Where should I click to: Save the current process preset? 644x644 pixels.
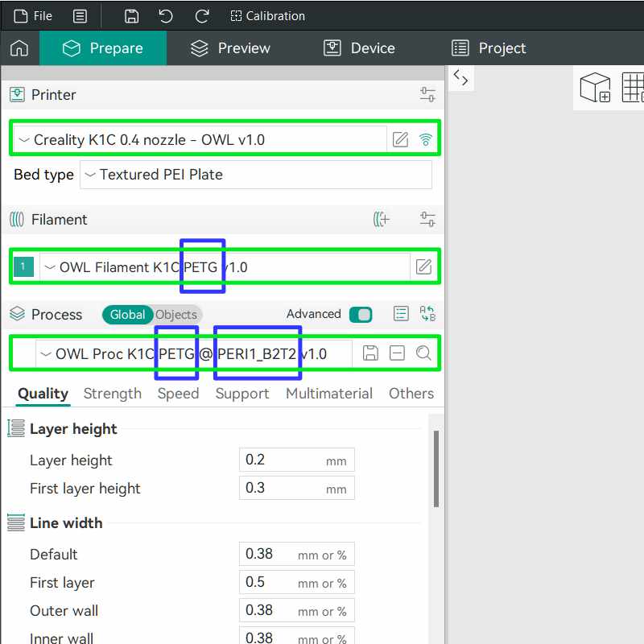click(370, 353)
